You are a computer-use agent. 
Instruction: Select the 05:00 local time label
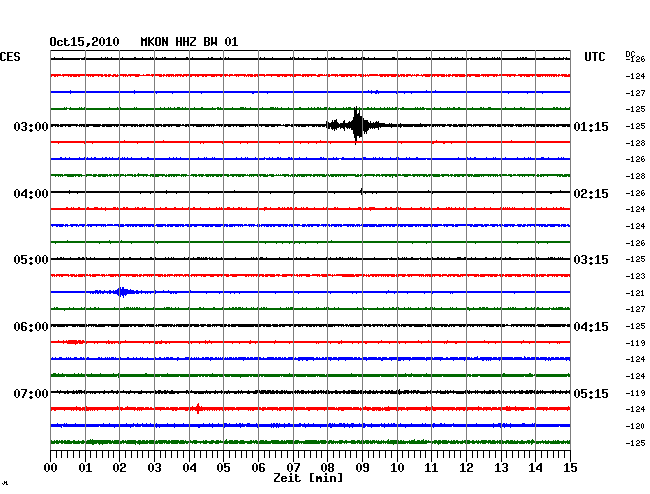pyautogui.click(x=31, y=260)
